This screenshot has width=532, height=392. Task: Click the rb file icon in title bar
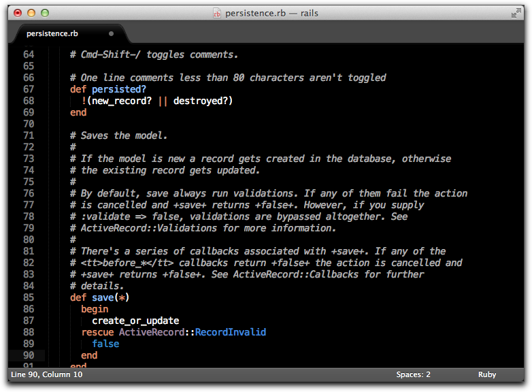point(217,13)
